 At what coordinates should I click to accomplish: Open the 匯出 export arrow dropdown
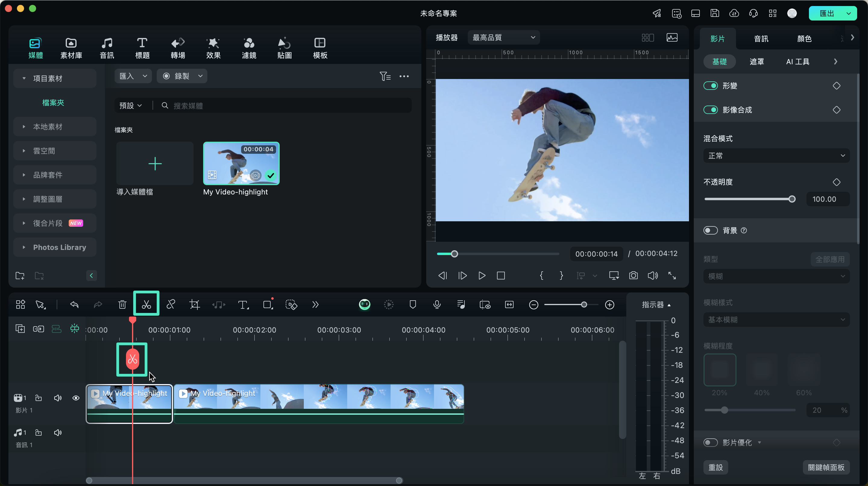pyautogui.click(x=849, y=14)
